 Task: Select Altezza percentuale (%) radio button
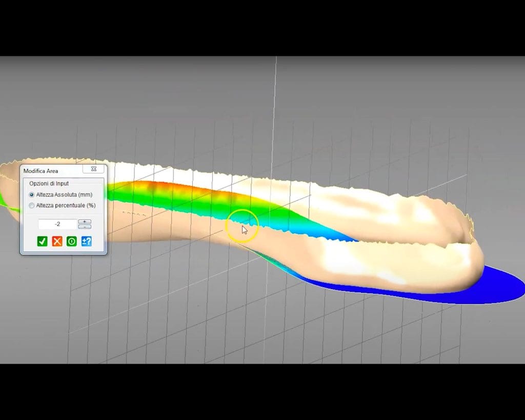pyautogui.click(x=32, y=206)
